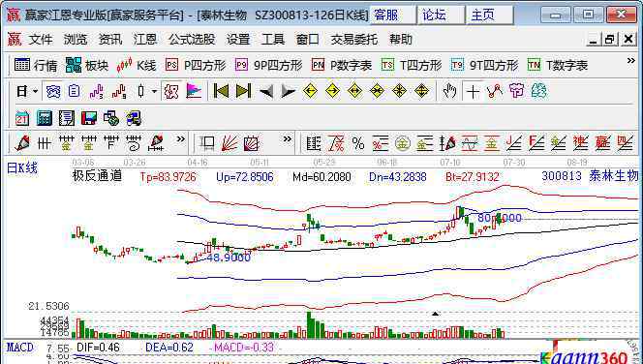Click the yellow diamond horizontal compress icon
Viewport: 643px width, 364px height.
coord(377,91)
